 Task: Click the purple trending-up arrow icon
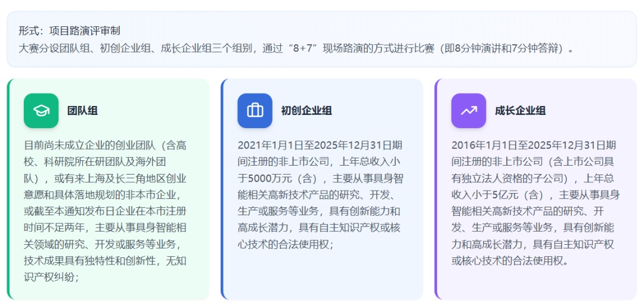[x=469, y=111]
